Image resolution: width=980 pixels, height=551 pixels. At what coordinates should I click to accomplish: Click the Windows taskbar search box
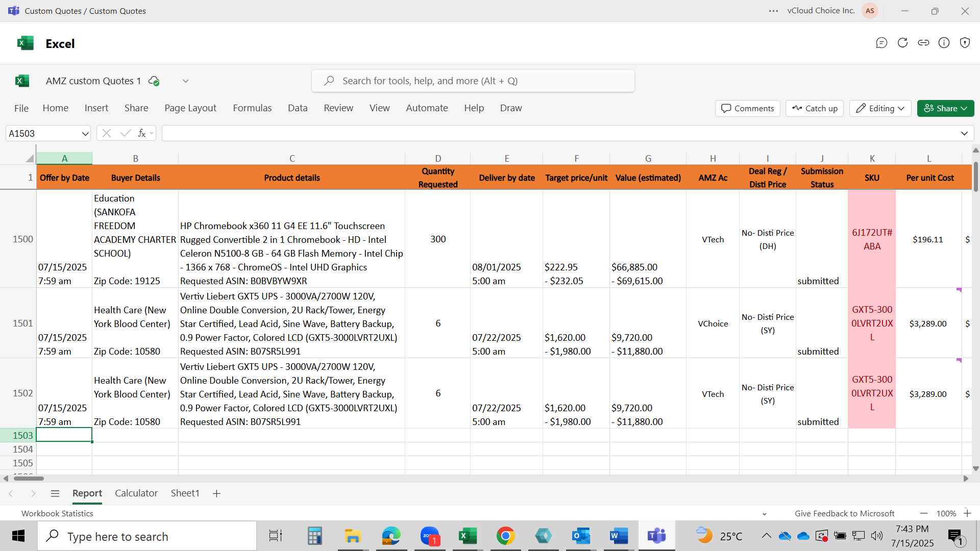click(x=147, y=536)
